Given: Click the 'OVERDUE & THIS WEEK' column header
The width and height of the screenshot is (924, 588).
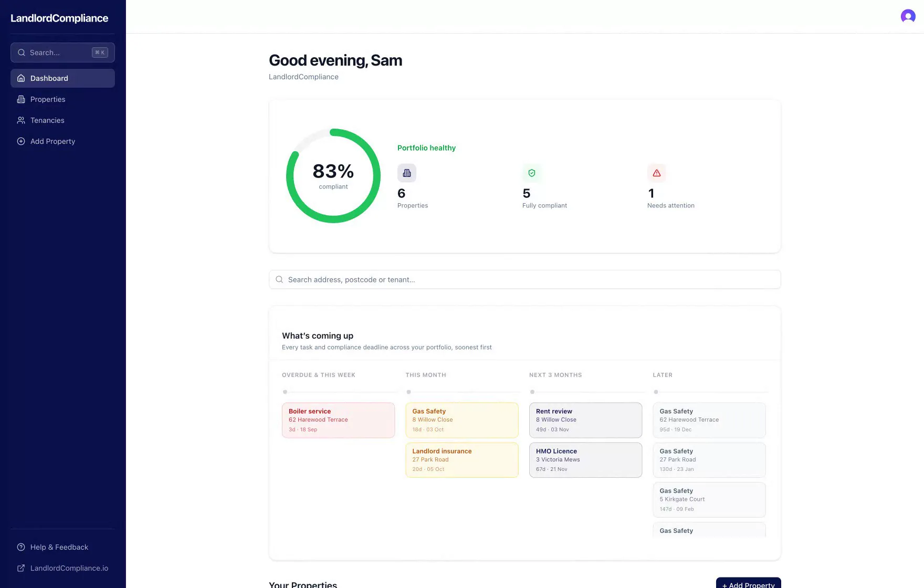Looking at the screenshot, I should click(x=319, y=375).
